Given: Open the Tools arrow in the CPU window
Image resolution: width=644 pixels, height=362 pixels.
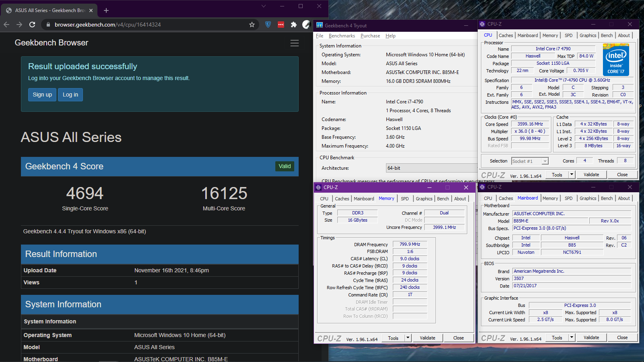Looking at the screenshot, I should click(x=572, y=175).
